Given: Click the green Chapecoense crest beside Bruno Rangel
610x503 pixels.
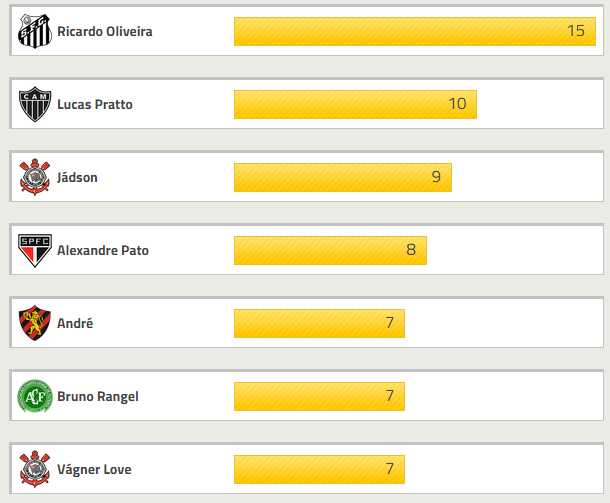Looking at the screenshot, I should coord(35,397).
